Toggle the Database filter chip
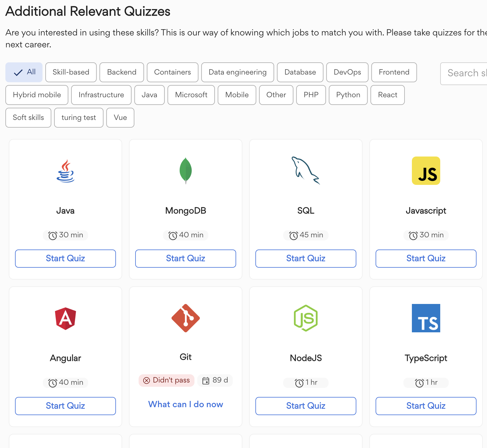Screen dimensions: 487x448 tap(300, 72)
